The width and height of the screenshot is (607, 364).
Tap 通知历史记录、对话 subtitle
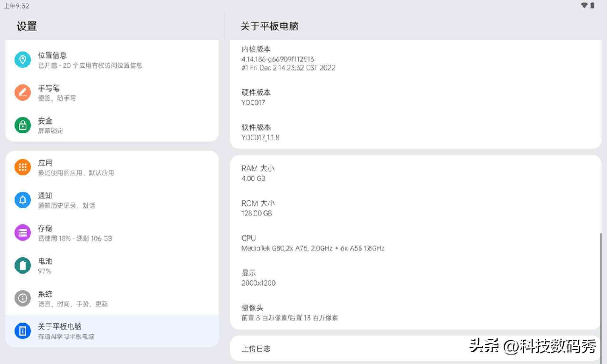coord(66,205)
